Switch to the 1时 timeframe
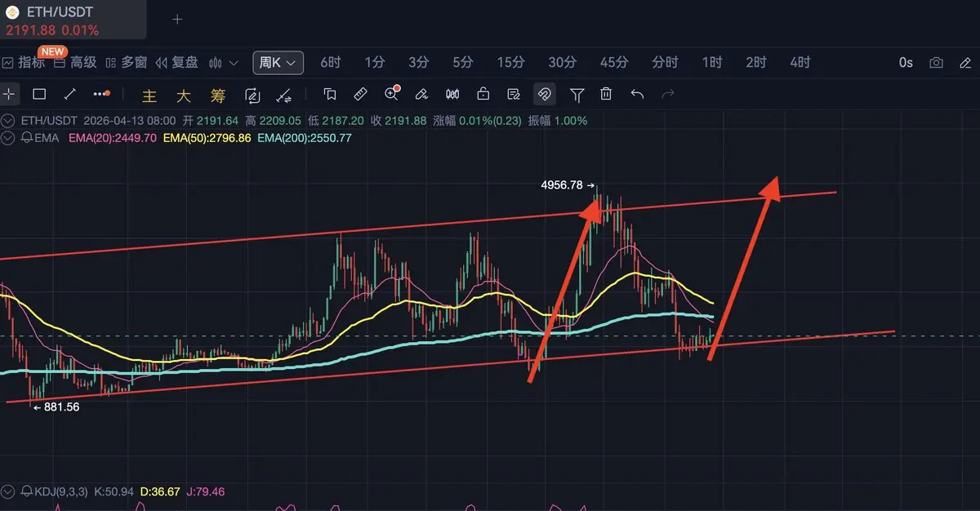The height and width of the screenshot is (511, 980). (712, 62)
